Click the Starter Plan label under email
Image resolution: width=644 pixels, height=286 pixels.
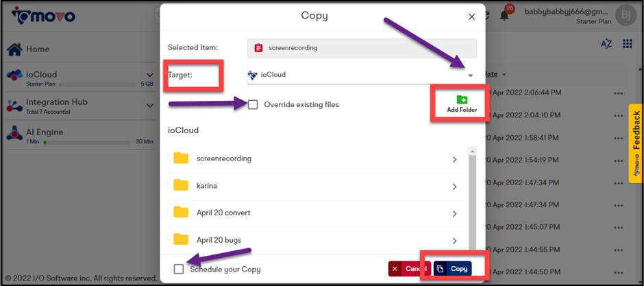pos(593,21)
